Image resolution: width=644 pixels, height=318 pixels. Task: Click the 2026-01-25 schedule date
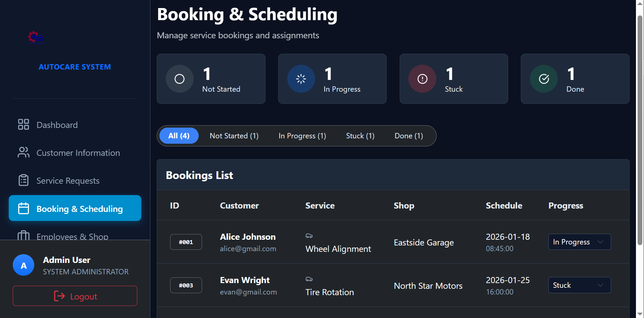pos(508,280)
